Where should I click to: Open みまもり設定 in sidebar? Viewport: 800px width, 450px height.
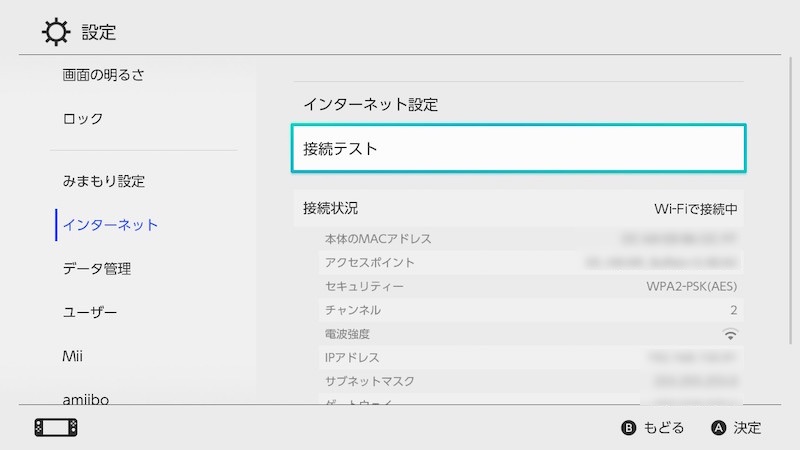[x=104, y=181]
